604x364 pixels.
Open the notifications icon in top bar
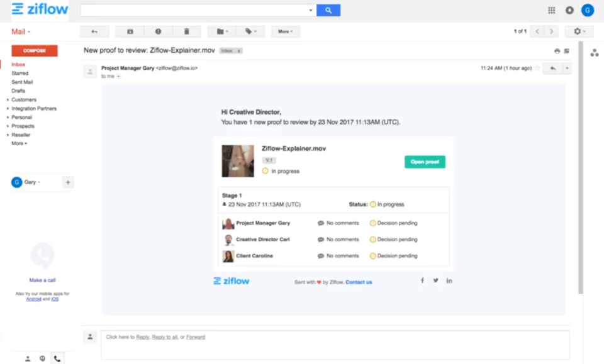569,11
